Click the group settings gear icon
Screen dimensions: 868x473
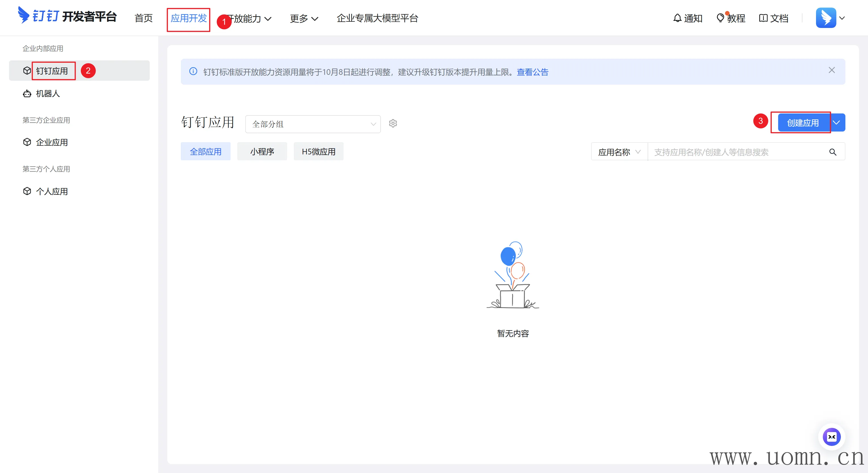pyautogui.click(x=393, y=124)
